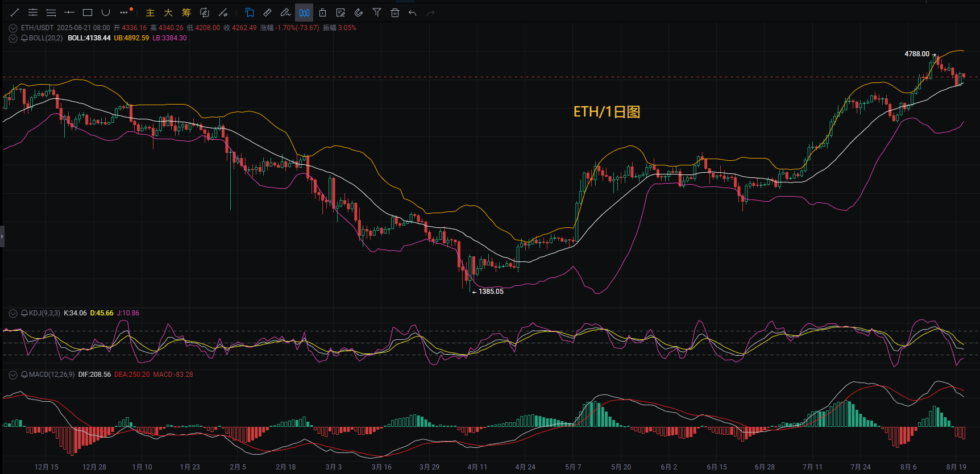Click the 2月 5 date label

[238, 467]
